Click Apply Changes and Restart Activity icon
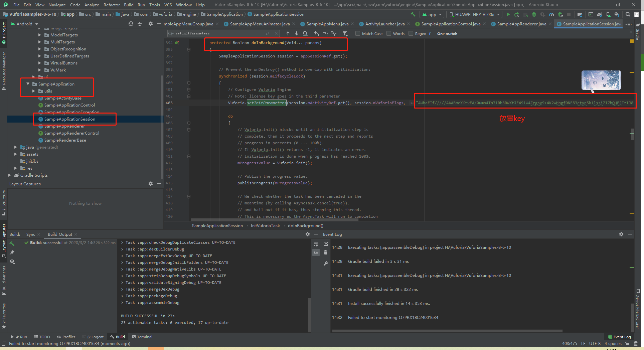This screenshot has height=350, width=644. pos(517,14)
